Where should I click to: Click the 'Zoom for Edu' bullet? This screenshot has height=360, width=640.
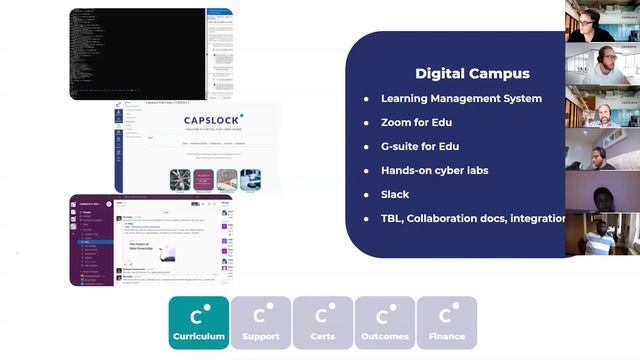pos(416,122)
